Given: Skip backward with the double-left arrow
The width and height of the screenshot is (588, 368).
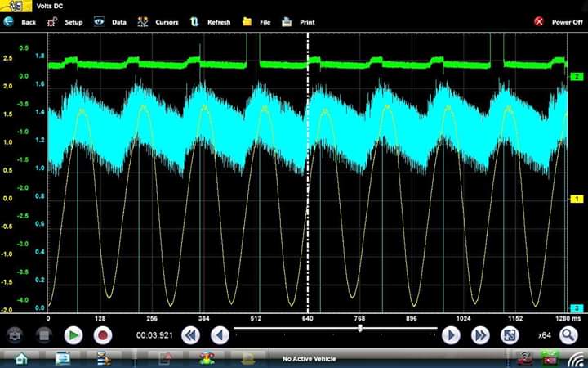Looking at the screenshot, I should tap(190, 334).
